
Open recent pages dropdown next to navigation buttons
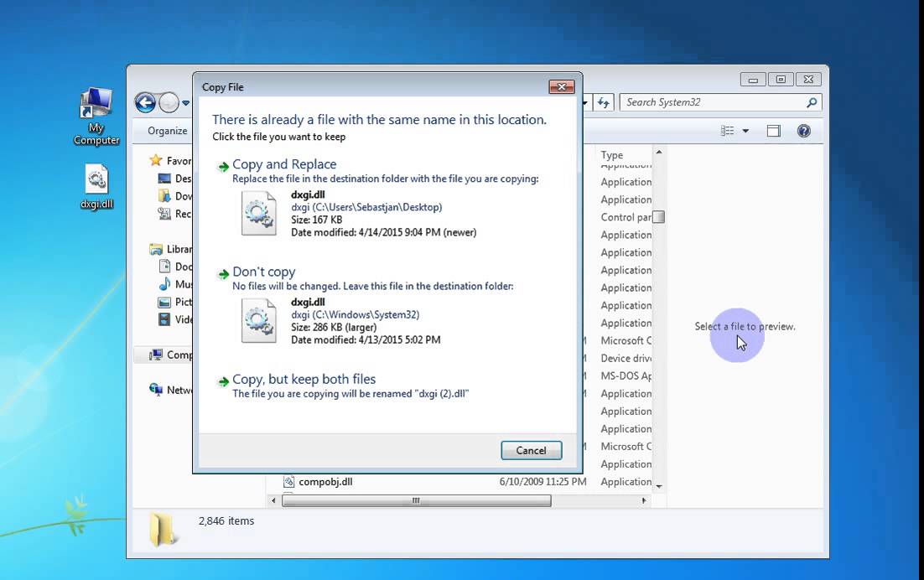coord(185,103)
